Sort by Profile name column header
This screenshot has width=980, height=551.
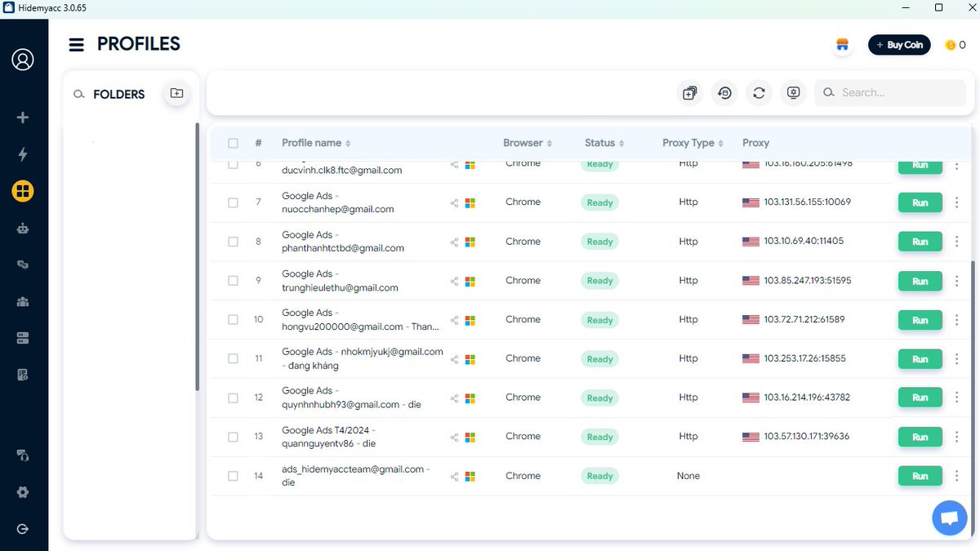pyautogui.click(x=316, y=143)
